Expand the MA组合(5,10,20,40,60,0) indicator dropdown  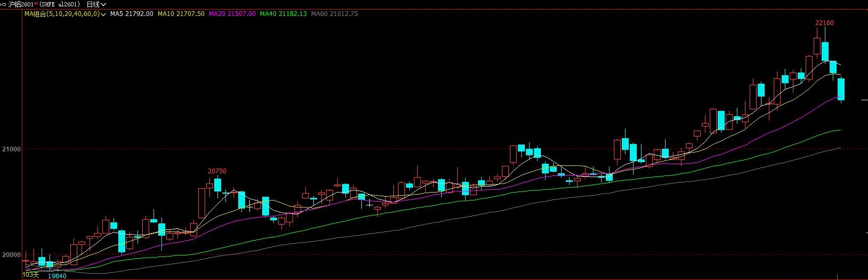click(x=103, y=14)
